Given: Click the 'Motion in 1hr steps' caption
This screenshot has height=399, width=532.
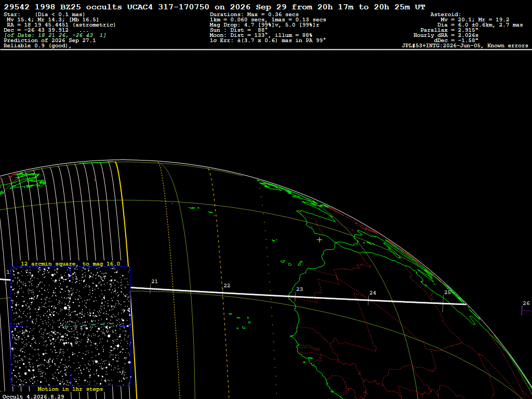Looking at the screenshot, I should point(70,389).
